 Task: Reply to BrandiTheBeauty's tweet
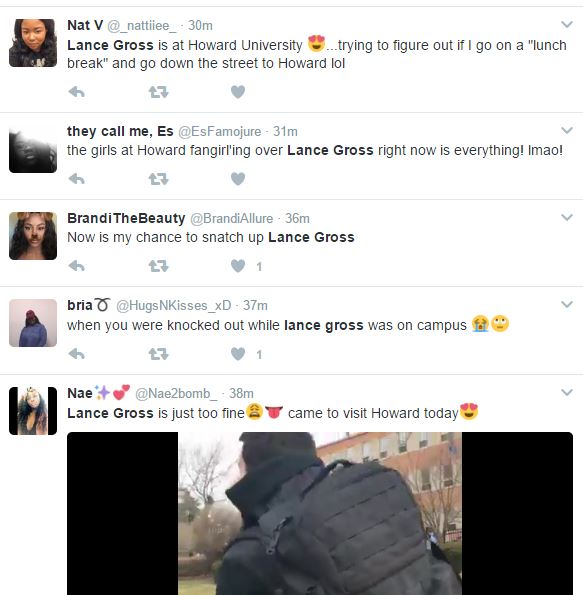tap(76, 266)
